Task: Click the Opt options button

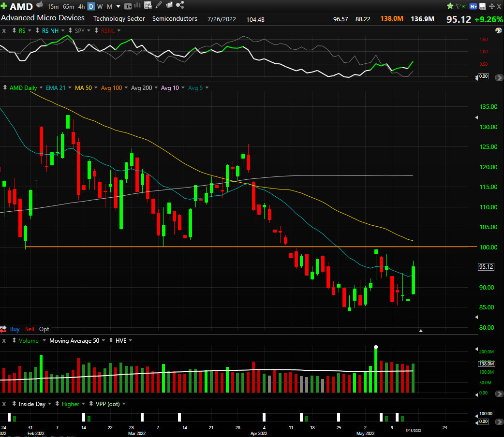Action: click(44, 329)
